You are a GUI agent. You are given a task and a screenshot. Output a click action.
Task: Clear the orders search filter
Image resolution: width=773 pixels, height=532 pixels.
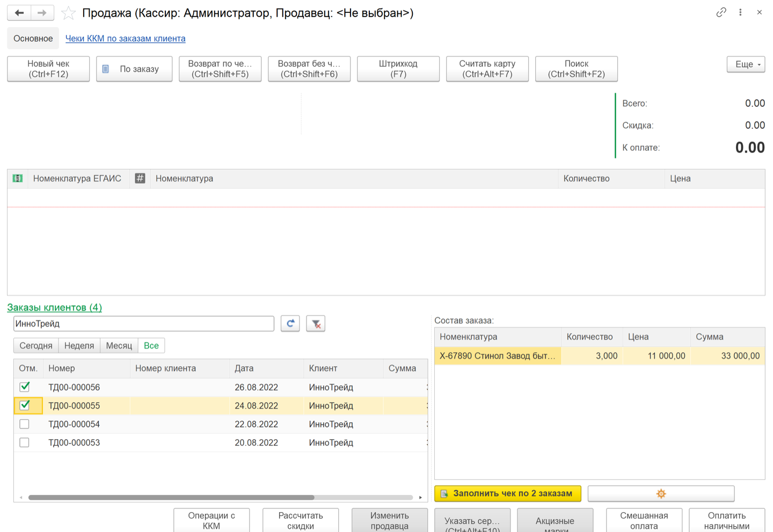[316, 324]
